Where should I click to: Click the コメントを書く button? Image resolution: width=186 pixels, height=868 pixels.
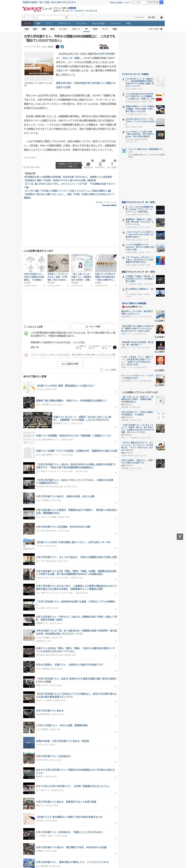coord(93,327)
